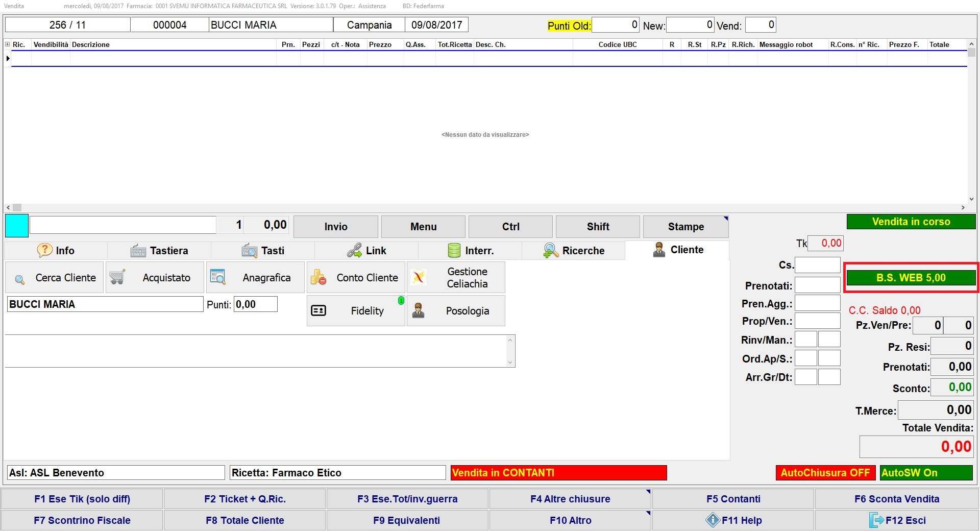Image resolution: width=980 pixels, height=531 pixels.
Task: Click the F11 Help info icon
Action: [713, 520]
